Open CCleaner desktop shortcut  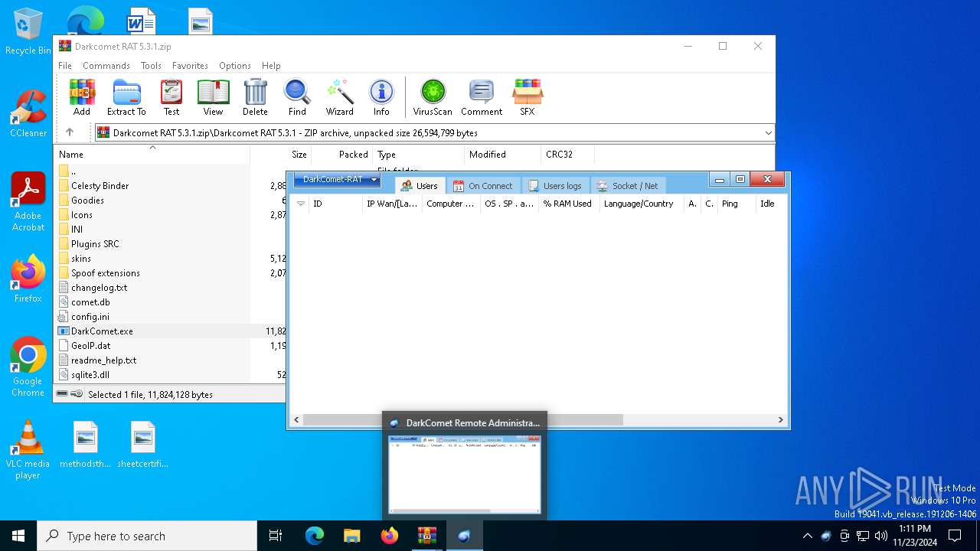[x=28, y=113]
